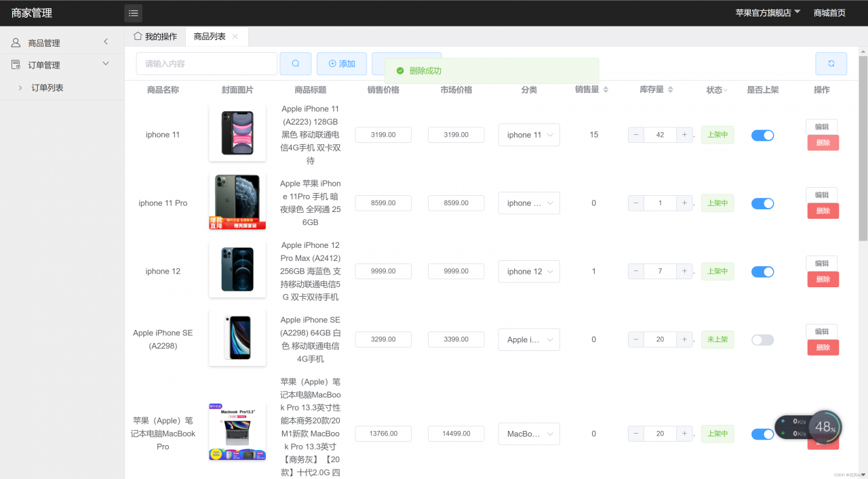The width and height of the screenshot is (868, 479).
Task: Open 订单列表 in sidebar
Action: (62, 88)
